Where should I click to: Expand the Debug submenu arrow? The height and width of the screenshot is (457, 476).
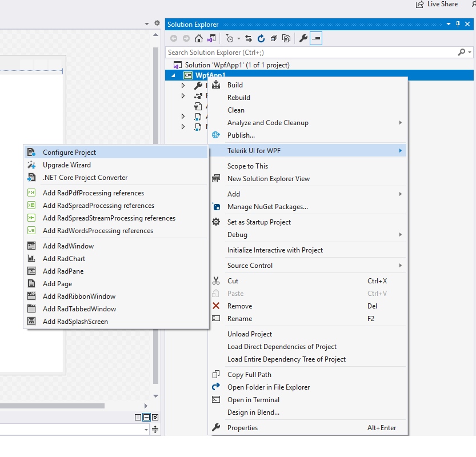[x=401, y=235]
